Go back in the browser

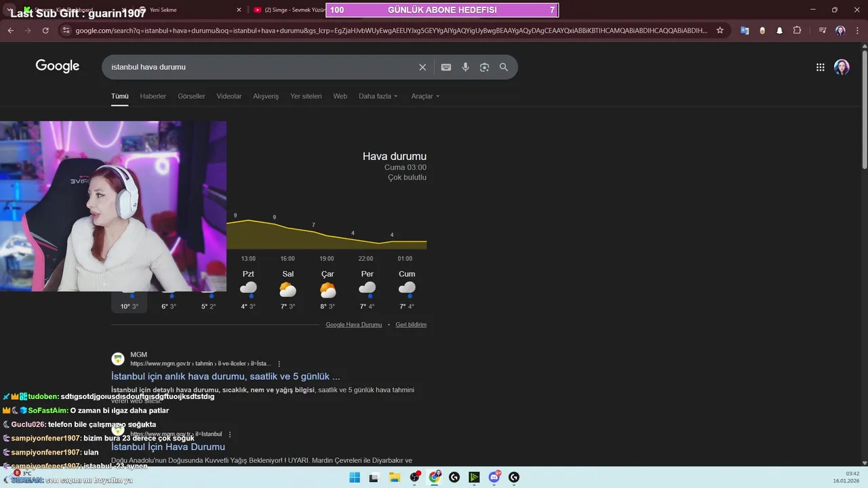pos(10,30)
